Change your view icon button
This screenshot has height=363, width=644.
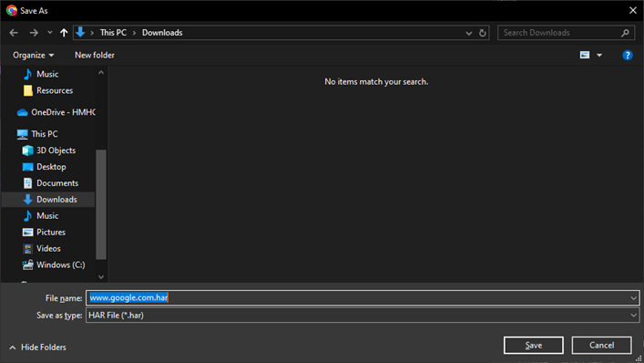[x=585, y=55]
